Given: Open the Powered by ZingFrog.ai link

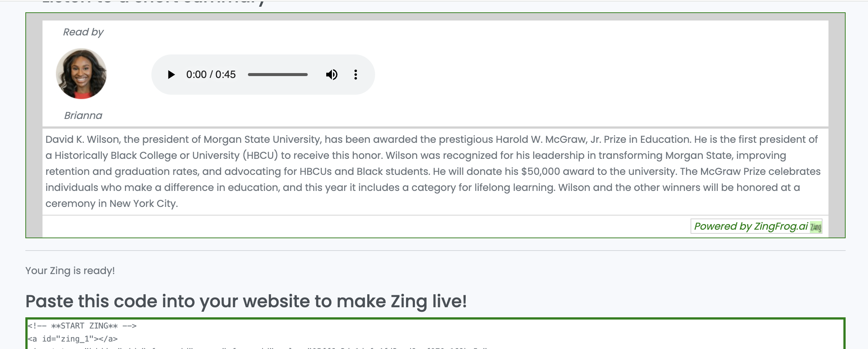Looking at the screenshot, I should click(x=751, y=226).
